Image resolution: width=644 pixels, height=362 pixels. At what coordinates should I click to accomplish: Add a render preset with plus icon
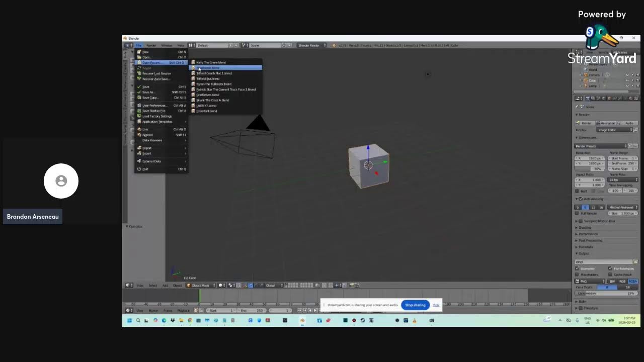click(631, 146)
